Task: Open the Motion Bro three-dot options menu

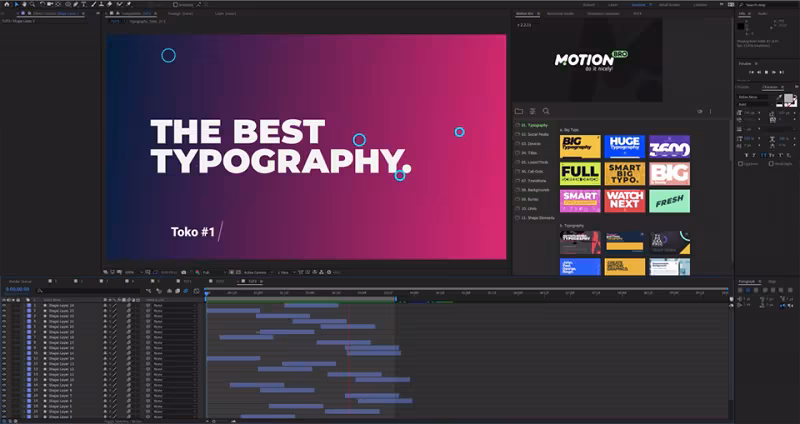Action: [x=710, y=111]
